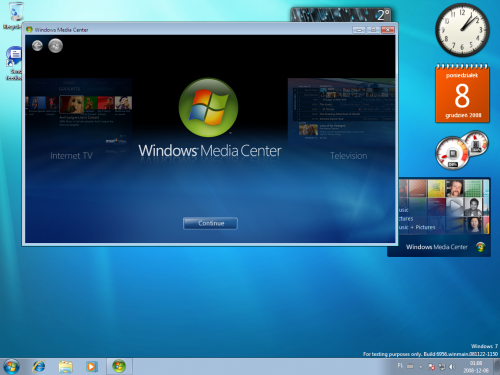Open the Action Center flag icon
The height and width of the screenshot is (375, 500).
pos(431,367)
